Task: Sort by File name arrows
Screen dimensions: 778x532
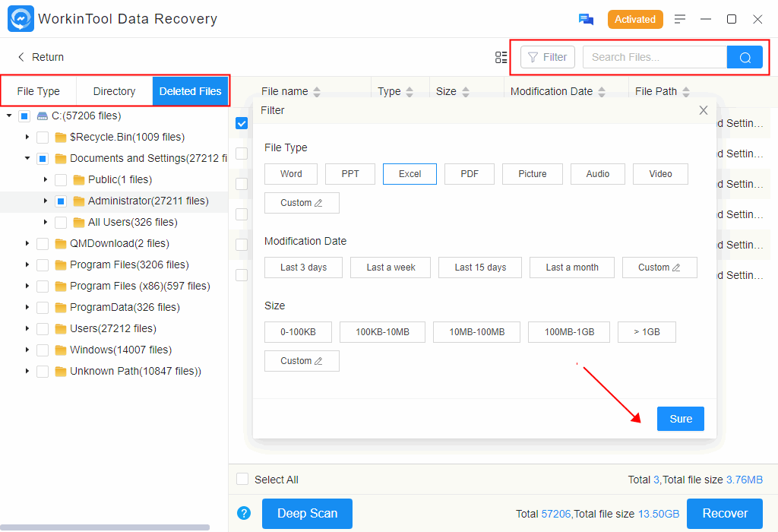Action: click(x=317, y=91)
